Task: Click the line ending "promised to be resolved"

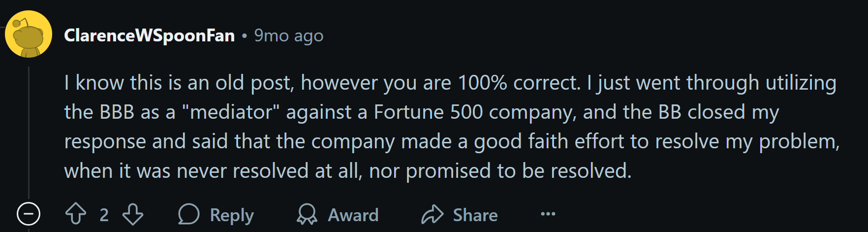Action: click(348, 171)
